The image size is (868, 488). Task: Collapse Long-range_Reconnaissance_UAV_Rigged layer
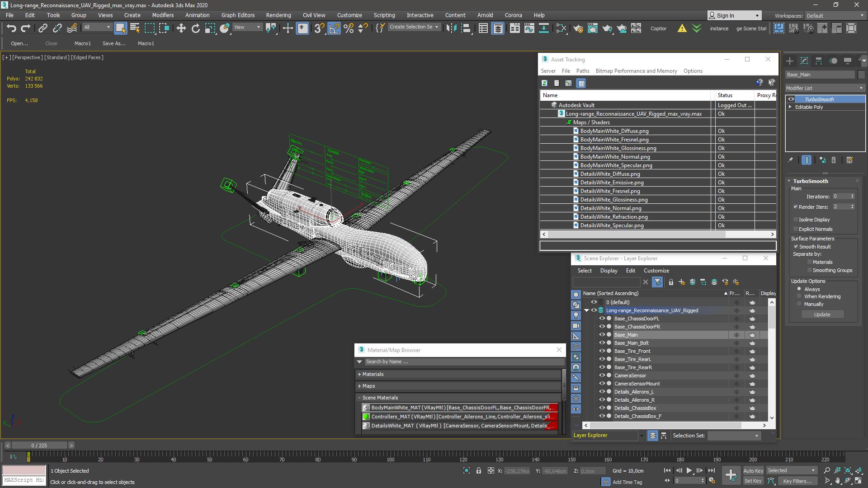click(x=587, y=310)
